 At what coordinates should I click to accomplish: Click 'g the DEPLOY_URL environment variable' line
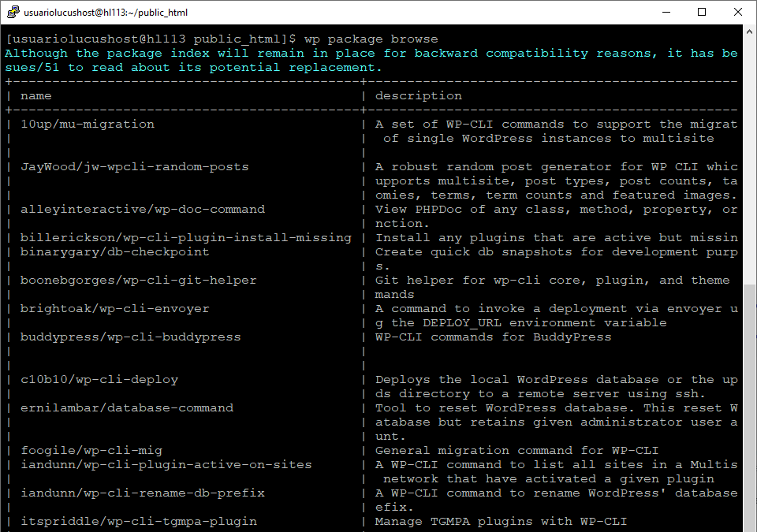tap(521, 323)
